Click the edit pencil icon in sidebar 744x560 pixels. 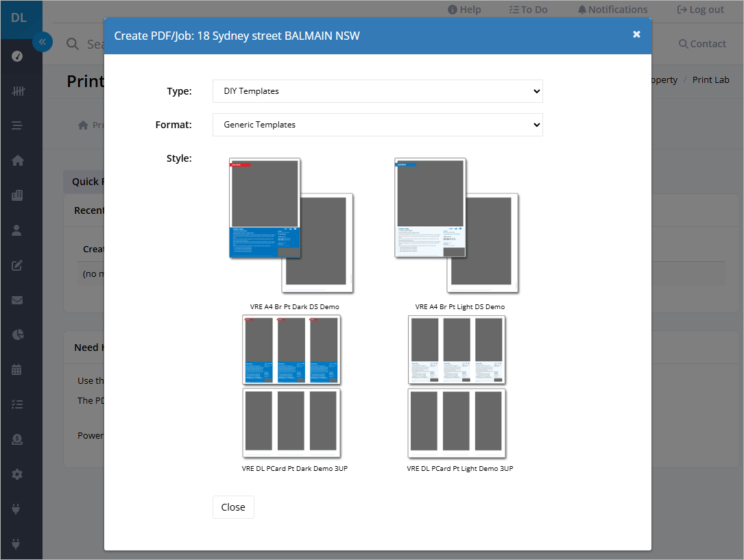pos(17,265)
